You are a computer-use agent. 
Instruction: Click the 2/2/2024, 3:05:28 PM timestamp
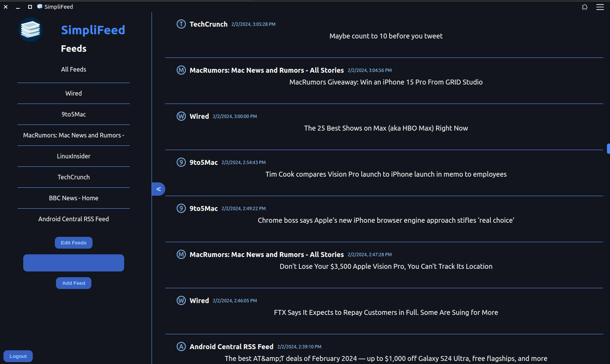[x=253, y=24]
